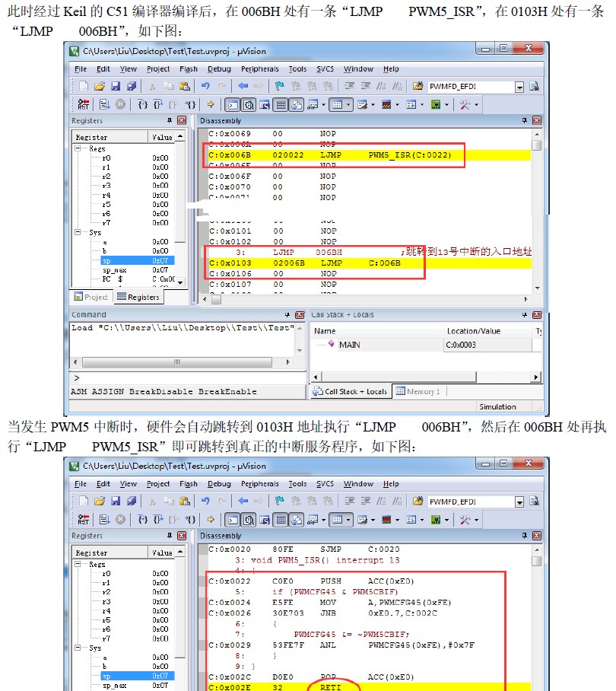Open Flash menu in lower uVision window
Screen dimensions: 616x691
[x=189, y=484]
